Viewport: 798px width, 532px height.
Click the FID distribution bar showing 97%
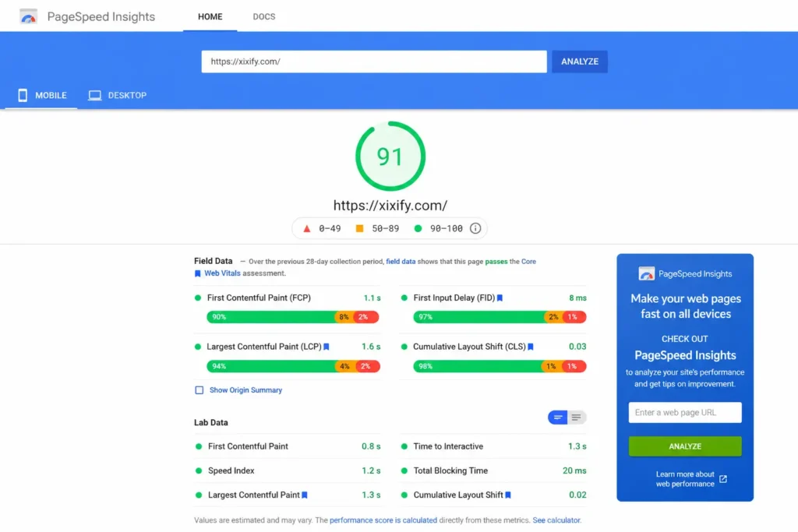coord(500,317)
